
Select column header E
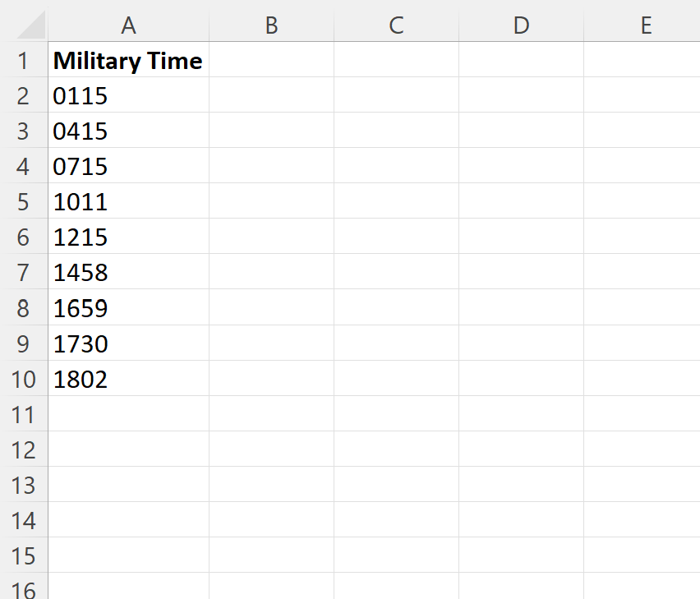pos(646,25)
